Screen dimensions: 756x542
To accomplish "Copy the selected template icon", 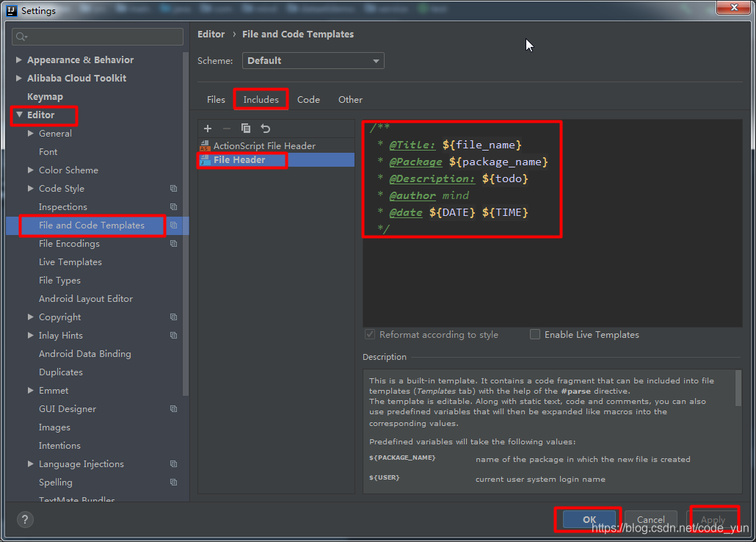I will click(x=246, y=129).
